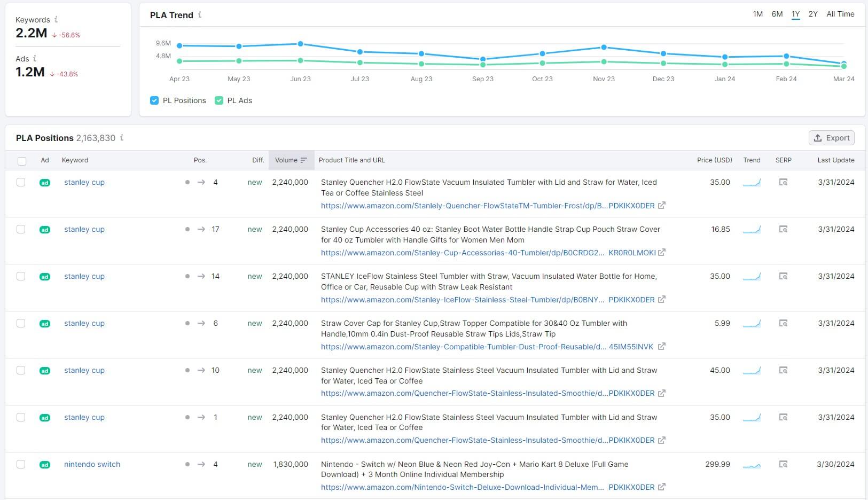Viewport: 868px width, 500px height.
Task: Click Nov 23 data point on PL Positions line
Action: (604, 47)
